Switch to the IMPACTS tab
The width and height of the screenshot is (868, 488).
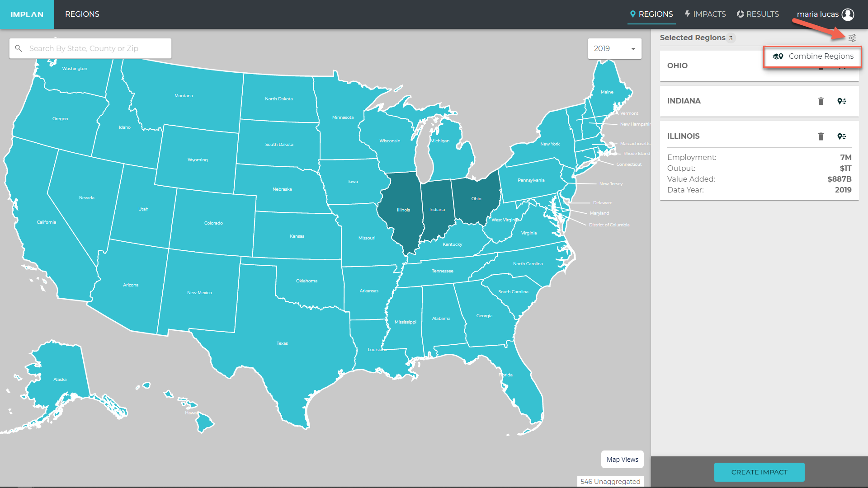(705, 14)
